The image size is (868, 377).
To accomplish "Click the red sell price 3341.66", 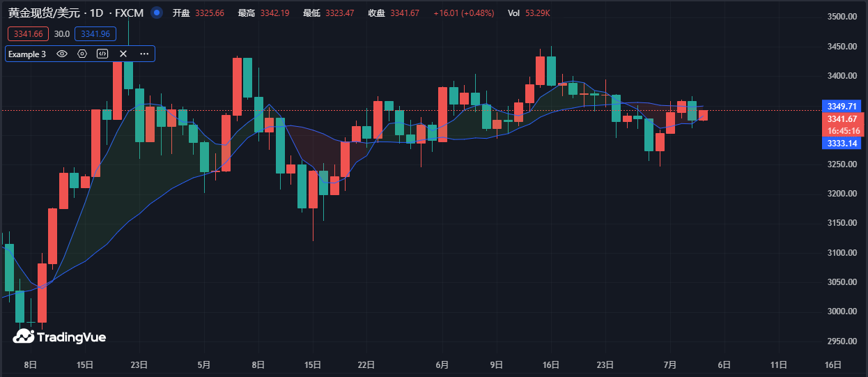I will [29, 33].
